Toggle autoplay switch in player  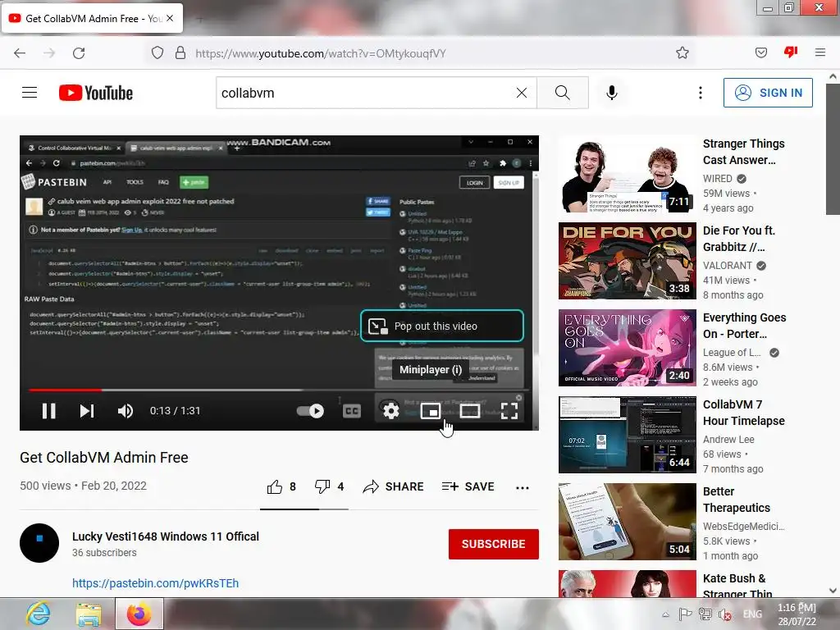point(310,411)
